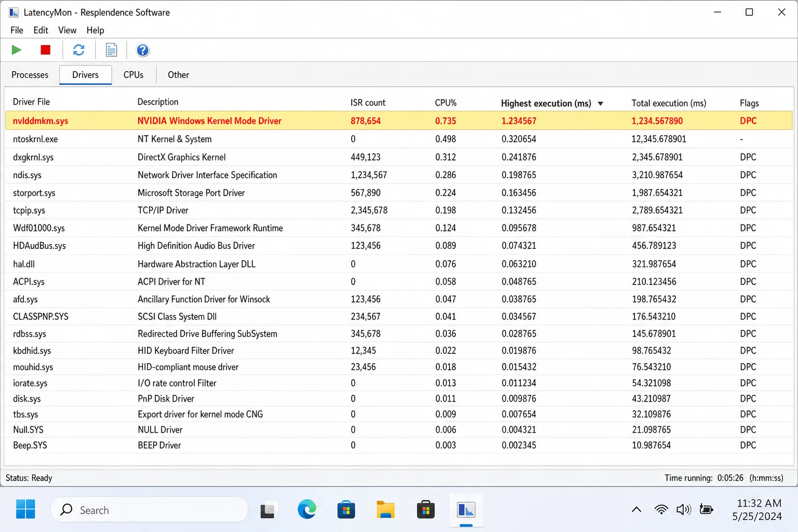The height and width of the screenshot is (532, 798).
Task: Open the report document icon
Action: click(111, 50)
